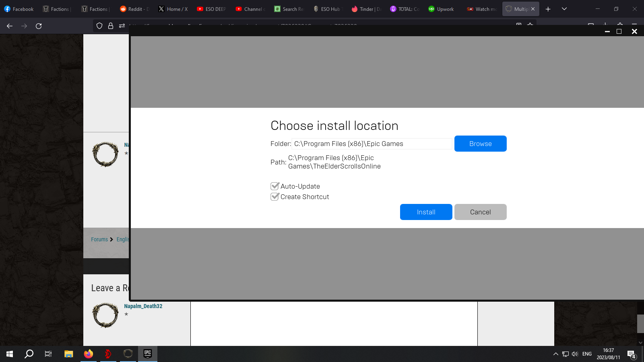This screenshot has width=644, height=362.
Task: Edit the install Folder path field
Action: 372,144
